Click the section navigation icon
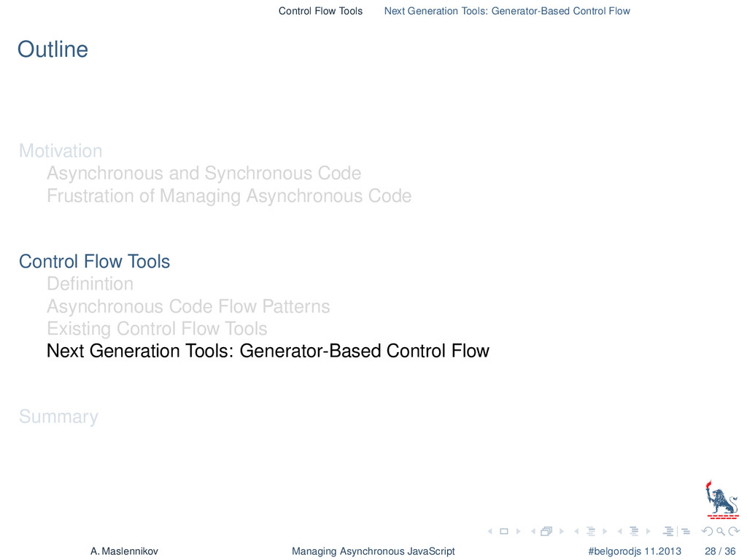The image size is (747, 560). 634,532
